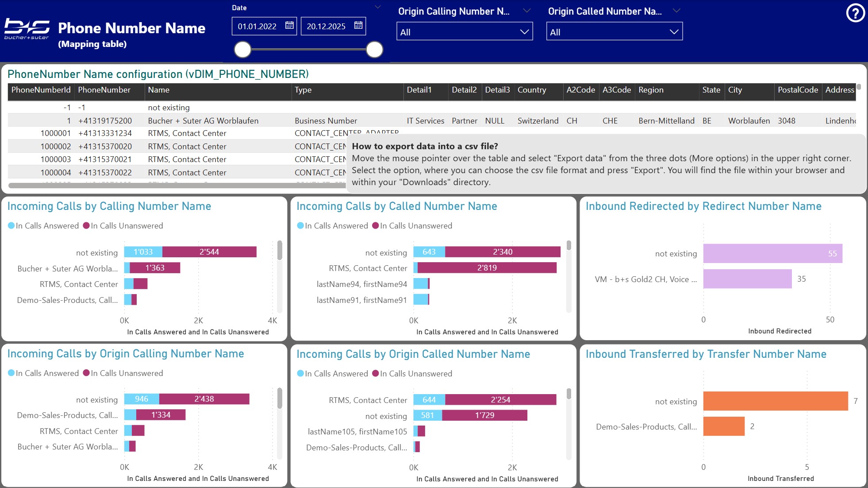This screenshot has height=488, width=868.
Task: Select the 2'544 unanswered bar for not existing
Action: (209, 252)
